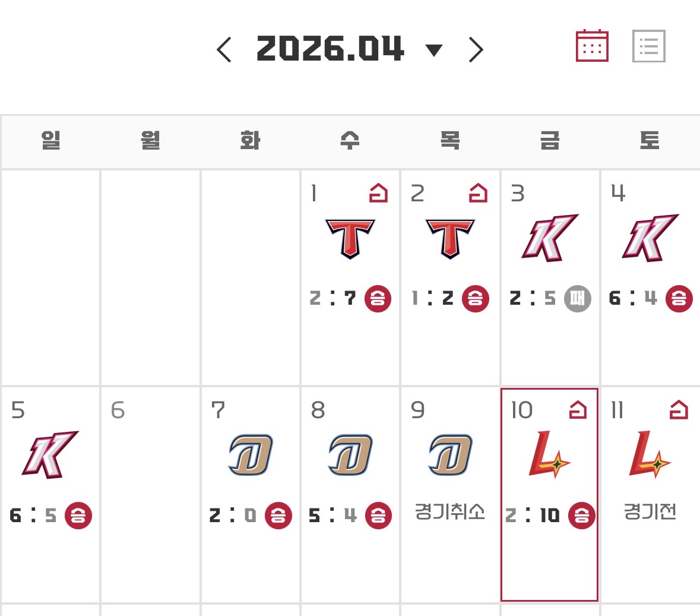Select the April 3 K team logo

550,238
